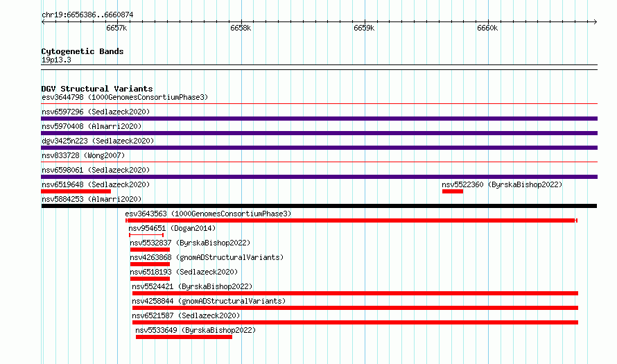Click the left arrow end of ruler
Screen dimensions: 617x364
pyautogui.click(x=43, y=22)
